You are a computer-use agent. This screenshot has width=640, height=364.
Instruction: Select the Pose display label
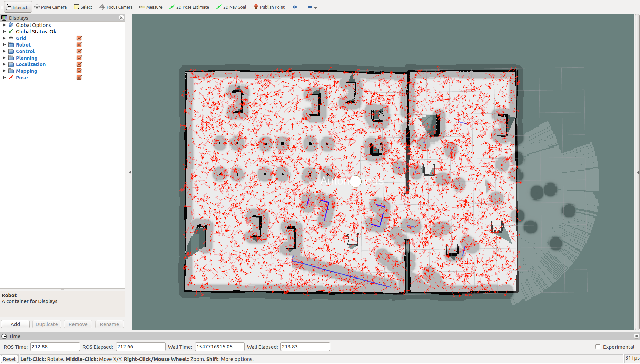coord(22,77)
